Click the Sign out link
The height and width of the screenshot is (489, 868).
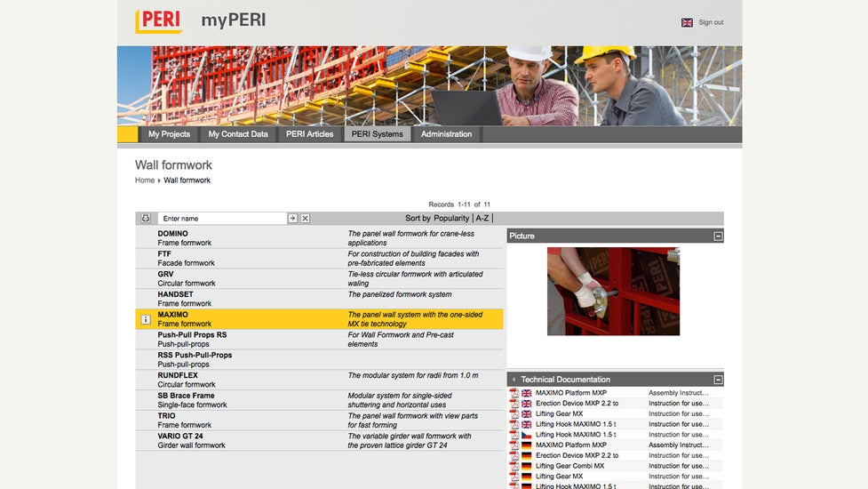[711, 22]
